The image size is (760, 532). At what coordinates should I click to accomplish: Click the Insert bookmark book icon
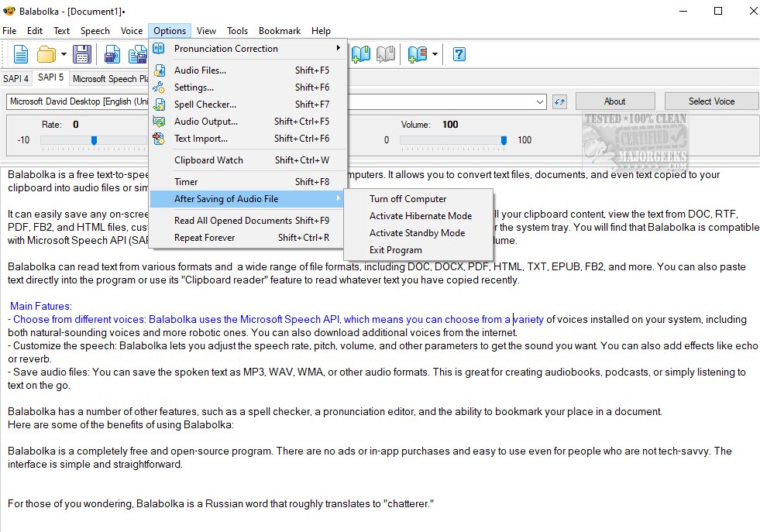click(360, 54)
